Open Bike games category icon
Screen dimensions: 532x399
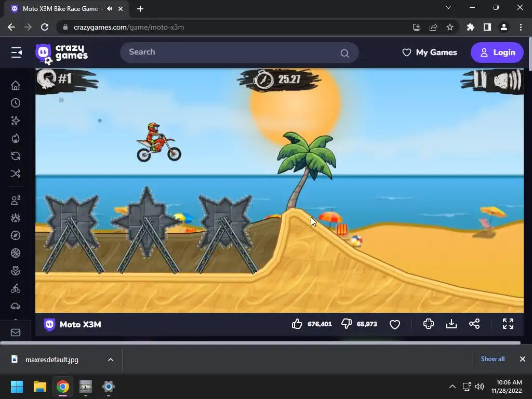coord(16,288)
